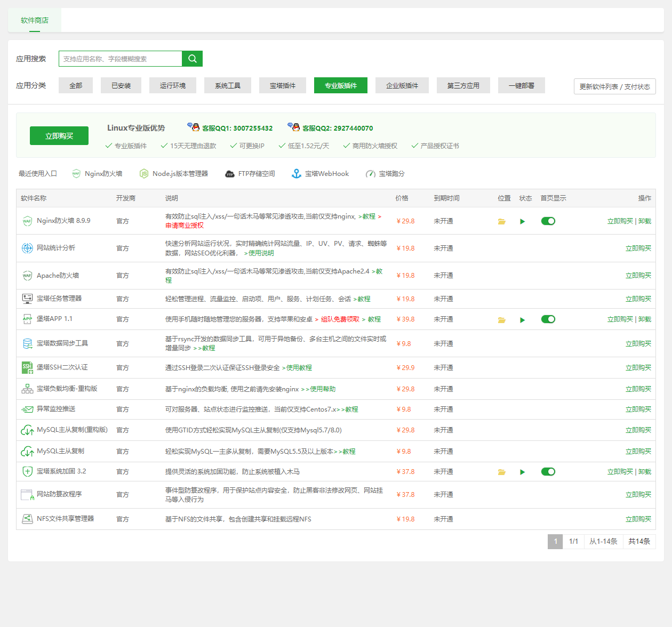
Task: Click the green search magnifier button
Action: 192,59
